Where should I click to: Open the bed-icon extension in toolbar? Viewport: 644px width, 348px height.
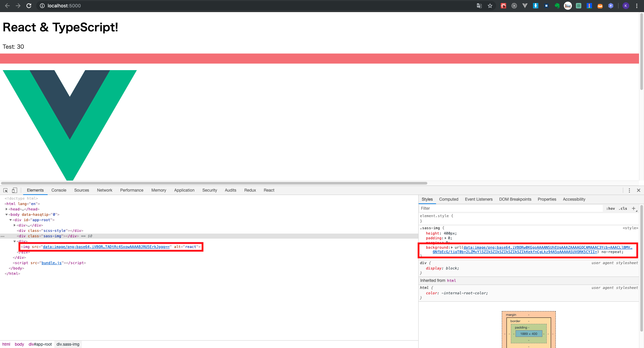point(568,6)
